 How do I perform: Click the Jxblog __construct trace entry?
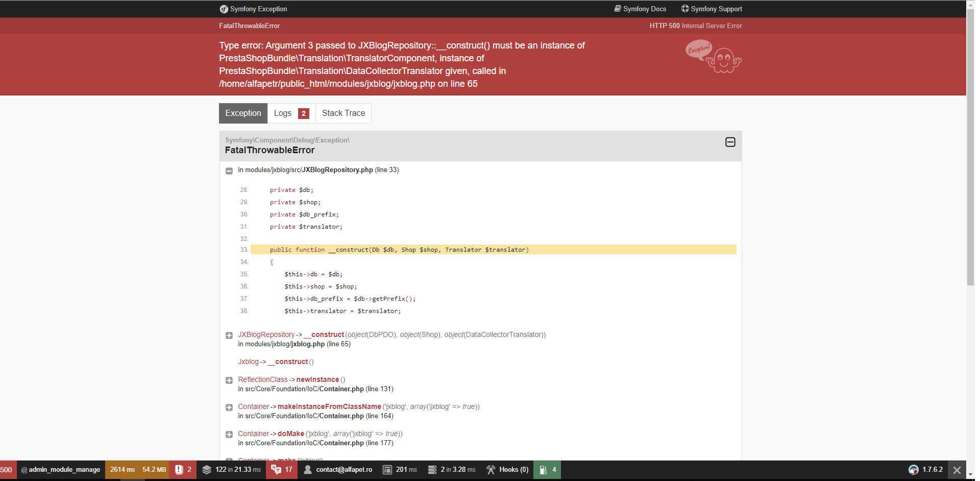[x=276, y=362]
